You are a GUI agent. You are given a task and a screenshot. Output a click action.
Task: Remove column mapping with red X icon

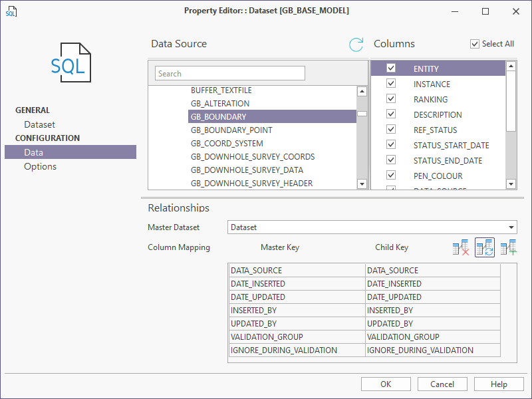coord(460,248)
